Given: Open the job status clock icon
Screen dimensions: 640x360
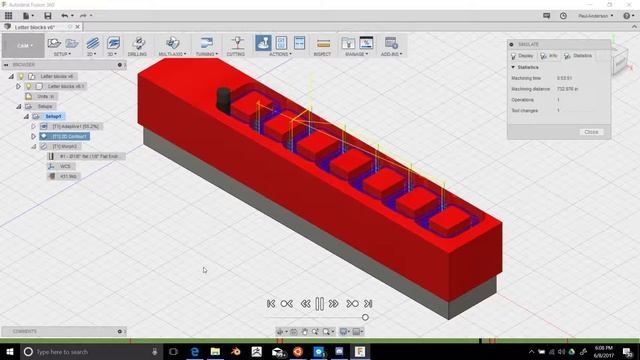Looking at the screenshot, I should [563, 16].
